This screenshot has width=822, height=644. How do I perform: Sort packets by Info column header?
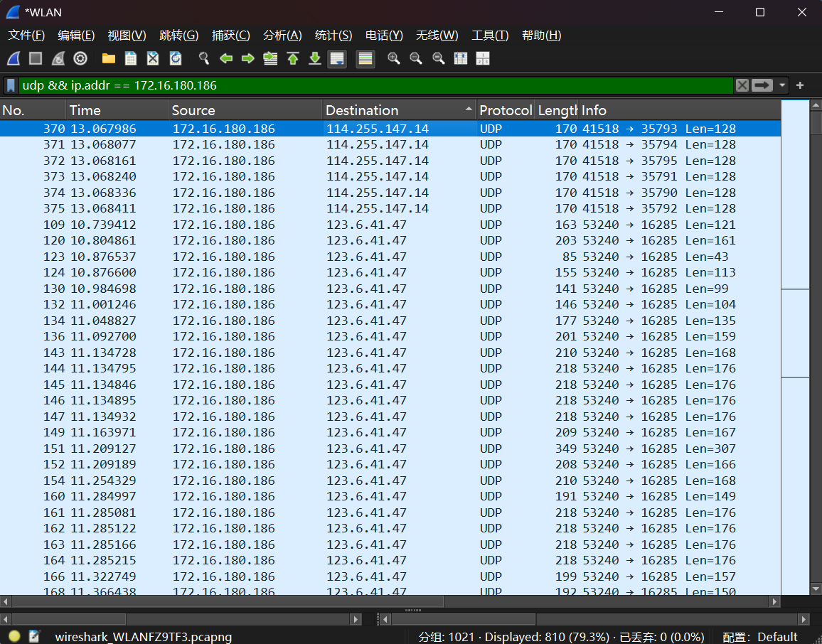(x=680, y=111)
